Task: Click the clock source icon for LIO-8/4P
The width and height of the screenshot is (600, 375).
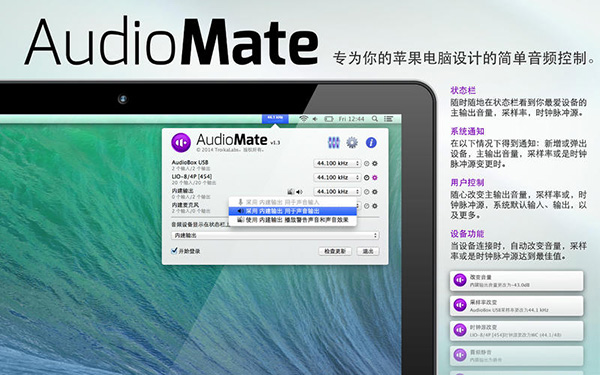Action: 367,178
